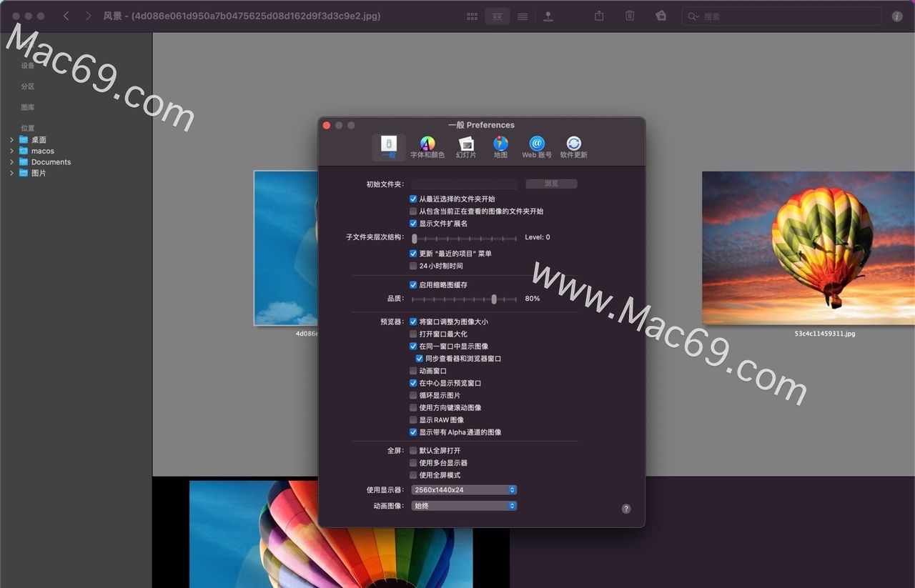Open the info inspector icon

(x=897, y=16)
